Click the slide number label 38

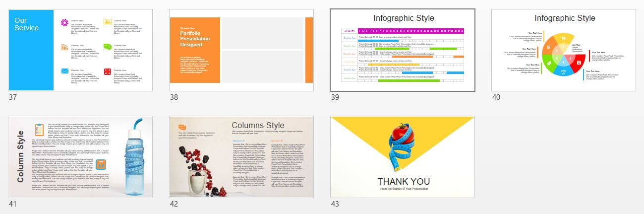(174, 97)
